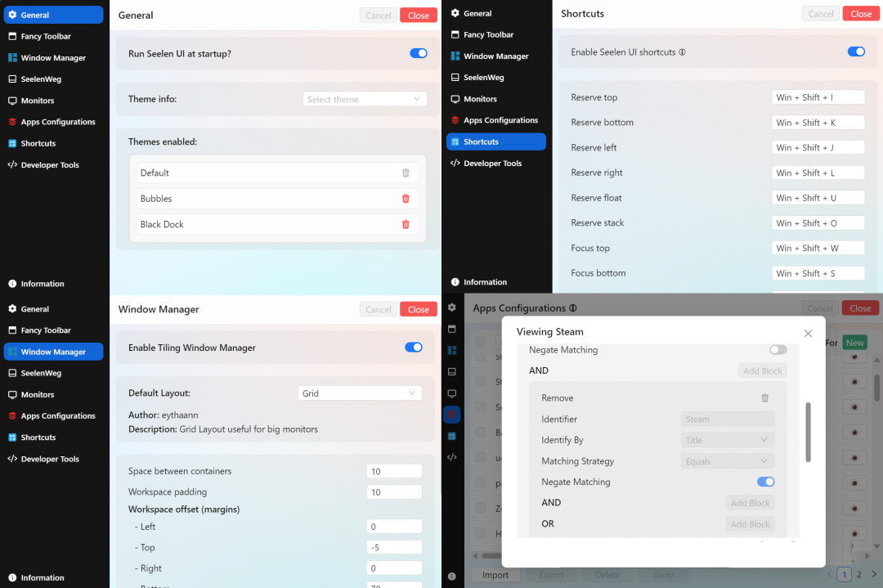Toggle Enable Tiling Window Manager switch
The width and height of the screenshot is (883, 588).
click(x=414, y=348)
